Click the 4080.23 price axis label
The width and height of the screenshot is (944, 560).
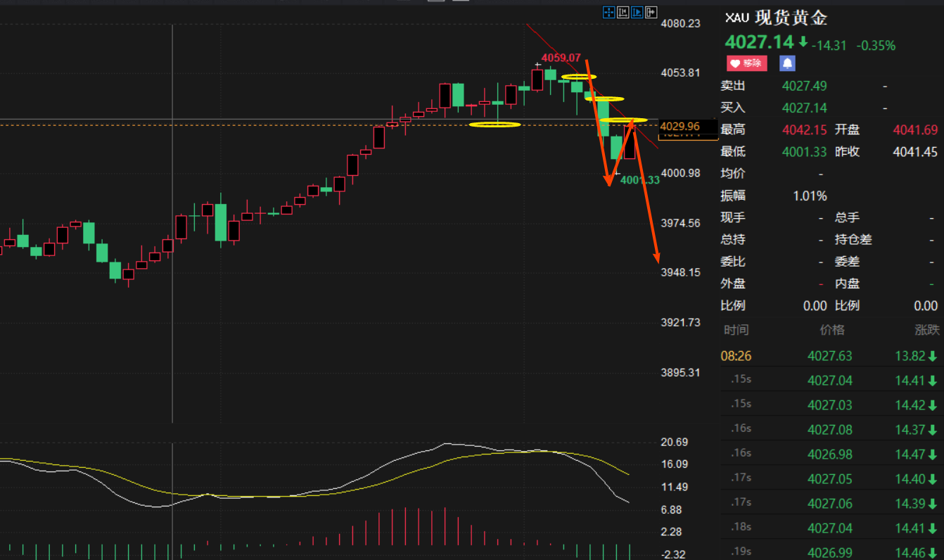(x=681, y=23)
